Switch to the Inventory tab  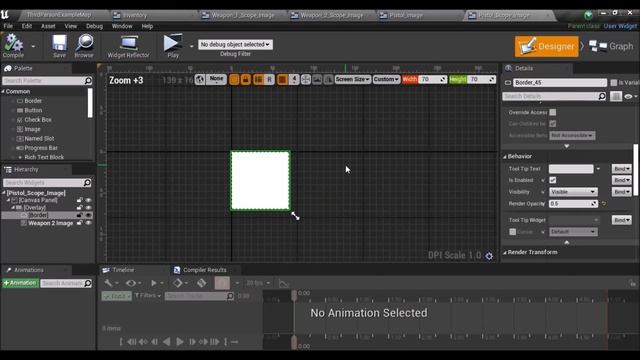coord(135,16)
